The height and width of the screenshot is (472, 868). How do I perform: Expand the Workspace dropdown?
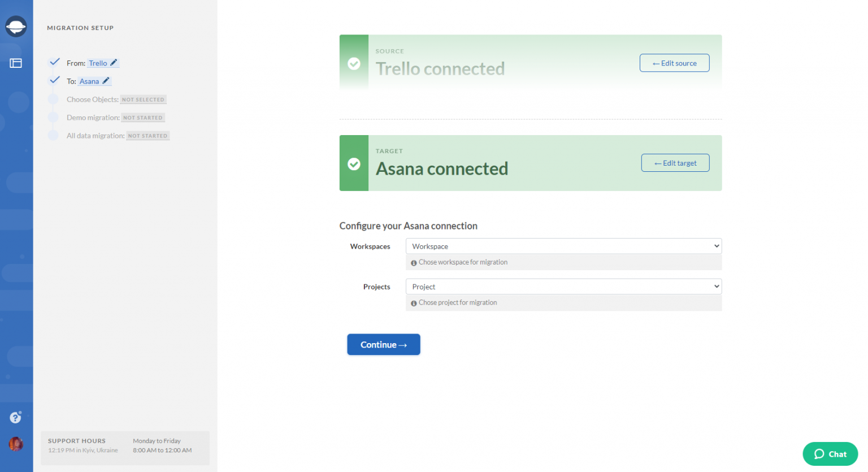(563, 246)
